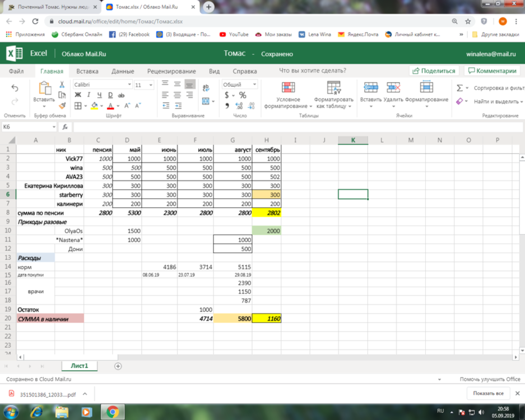Viewport: 525px width, 420px height.
Task: Switch to the Вставка ribbon tab
Action: (x=87, y=71)
